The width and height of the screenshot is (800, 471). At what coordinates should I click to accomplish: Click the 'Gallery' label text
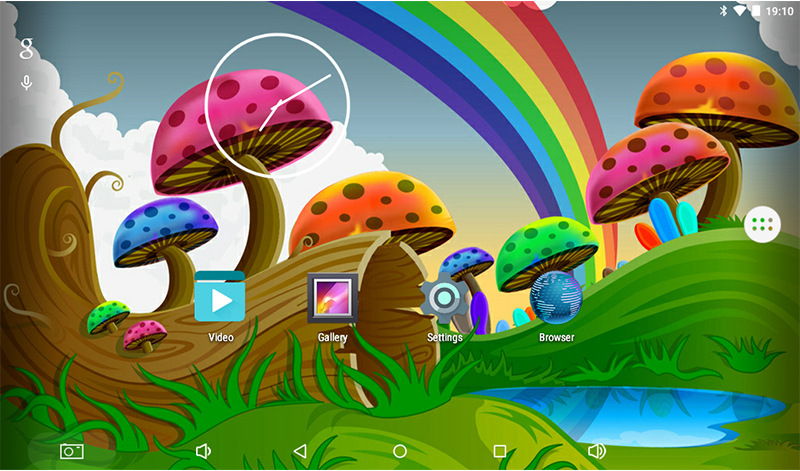333,337
